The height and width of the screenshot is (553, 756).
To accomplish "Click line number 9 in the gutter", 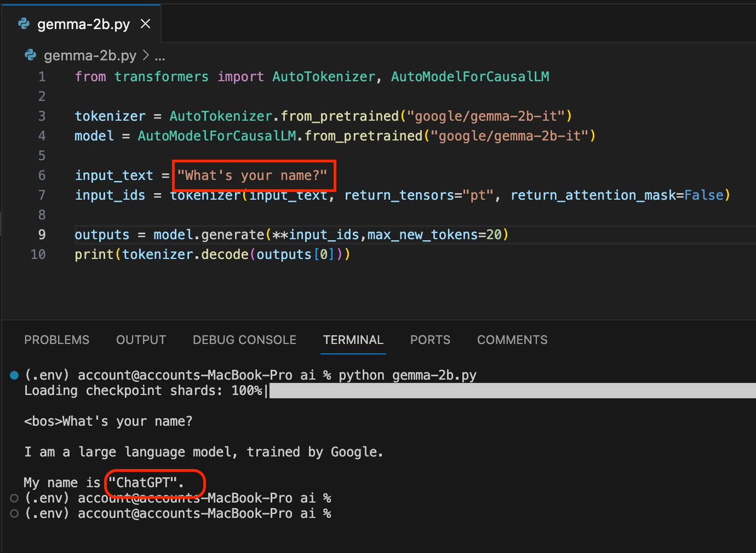I will [x=42, y=235].
